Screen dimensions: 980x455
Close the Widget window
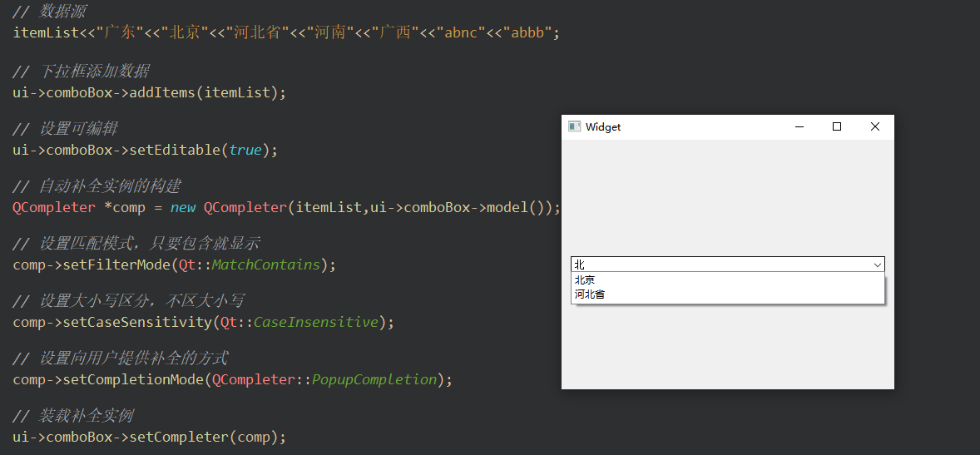pyautogui.click(x=875, y=127)
